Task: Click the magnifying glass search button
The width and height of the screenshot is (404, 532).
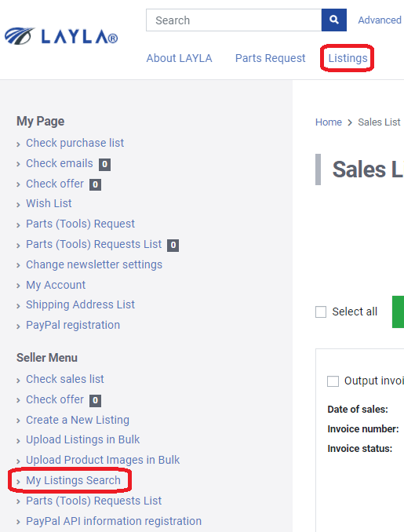Action: click(333, 20)
